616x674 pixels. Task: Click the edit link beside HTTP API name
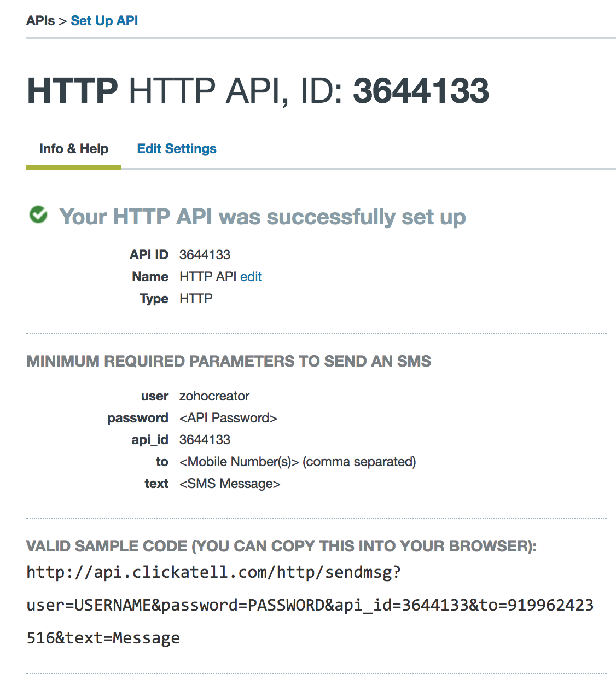coord(251,277)
